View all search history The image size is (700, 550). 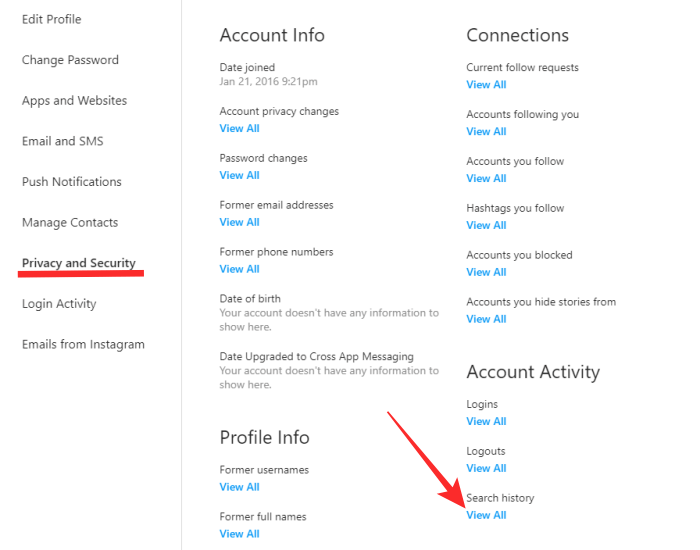pos(486,515)
